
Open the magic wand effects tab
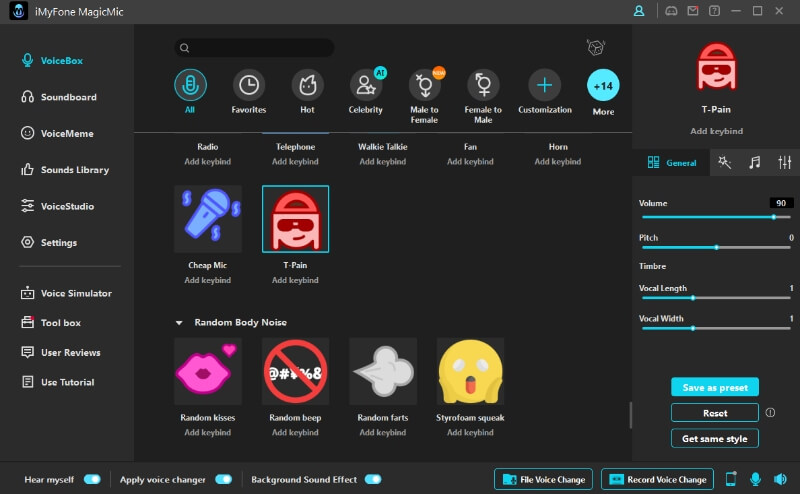click(x=724, y=163)
